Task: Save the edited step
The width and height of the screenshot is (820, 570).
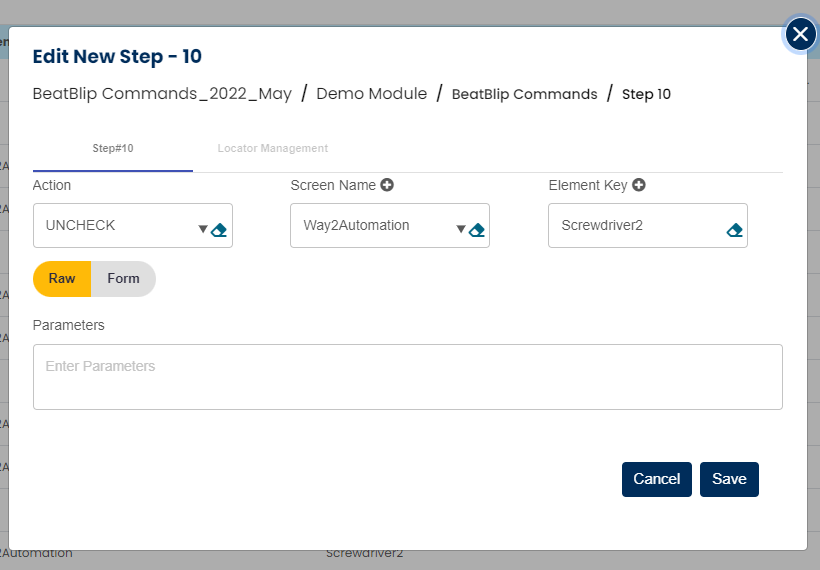Action: pyautogui.click(x=729, y=479)
